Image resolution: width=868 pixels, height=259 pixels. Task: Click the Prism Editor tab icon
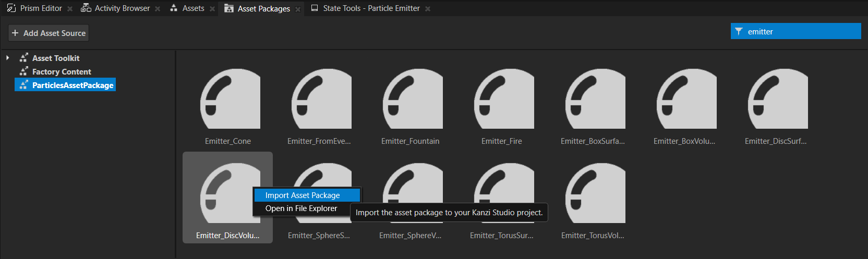coord(11,8)
